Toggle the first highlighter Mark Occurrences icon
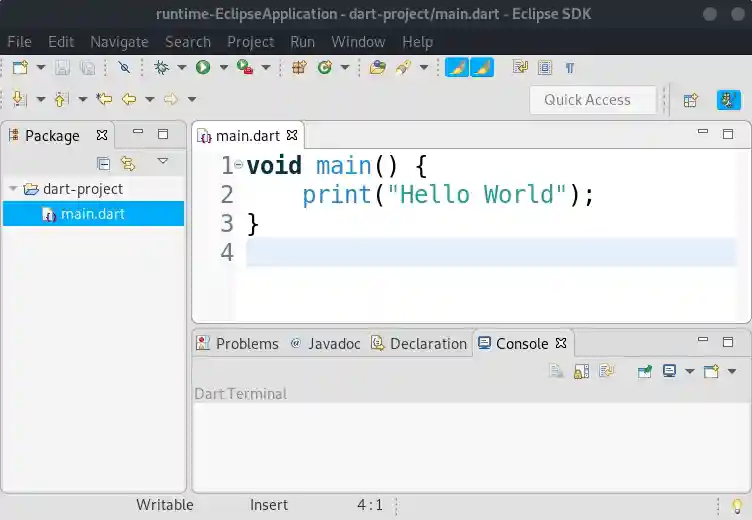The height and width of the screenshot is (520, 752). (457, 68)
